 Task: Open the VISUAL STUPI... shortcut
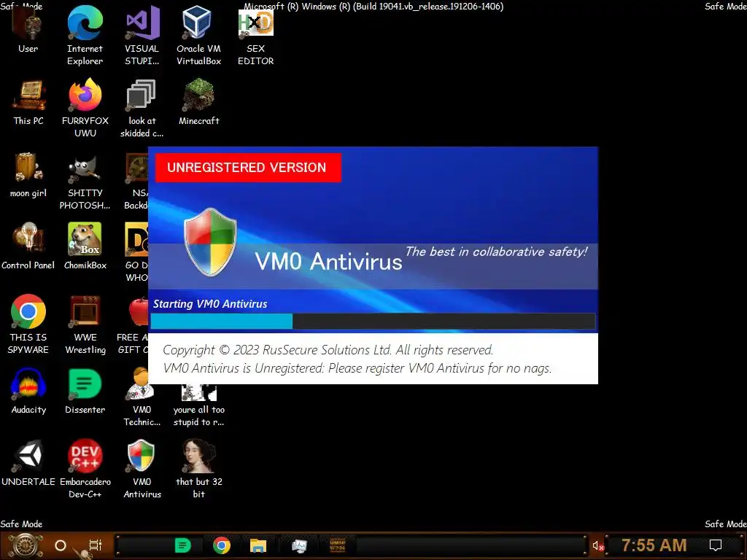[x=142, y=36]
